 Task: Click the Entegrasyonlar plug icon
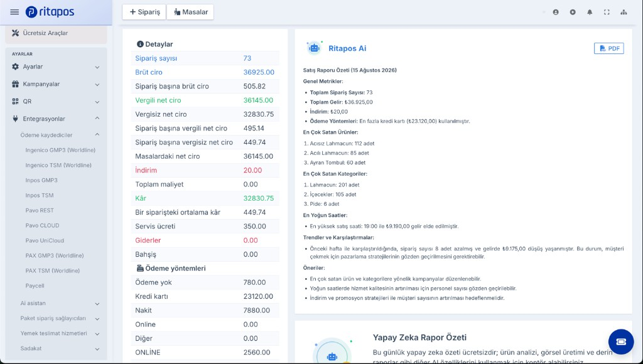click(x=15, y=119)
